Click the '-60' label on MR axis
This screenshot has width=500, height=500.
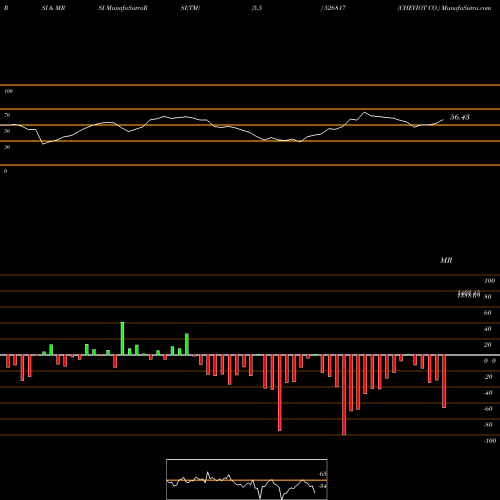coord(488,409)
